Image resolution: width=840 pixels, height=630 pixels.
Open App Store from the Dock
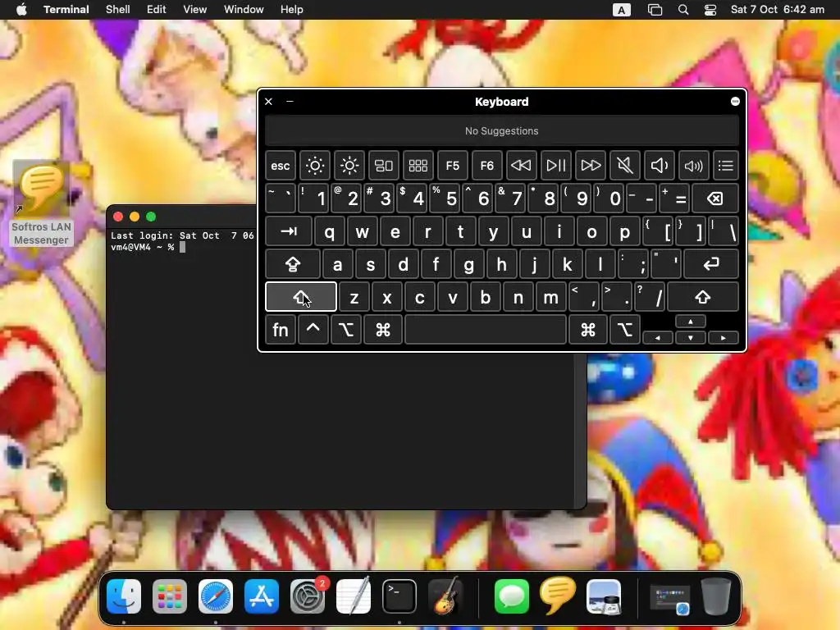pyautogui.click(x=262, y=596)
